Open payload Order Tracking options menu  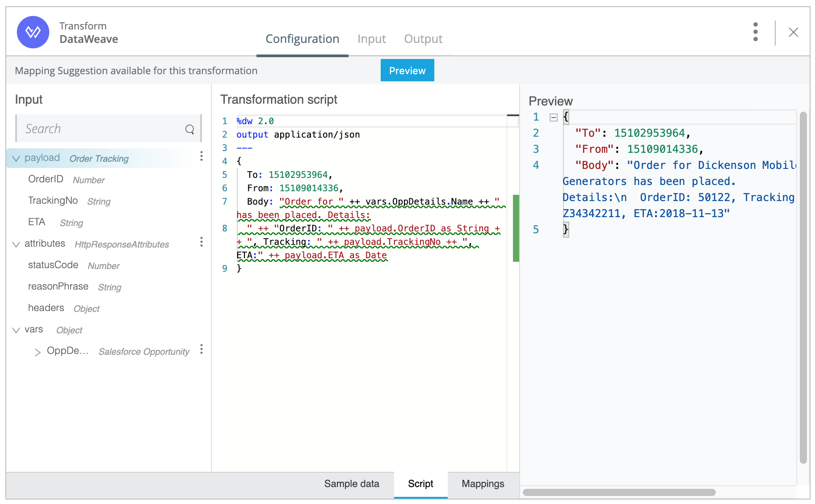click(x=202, y=156)
